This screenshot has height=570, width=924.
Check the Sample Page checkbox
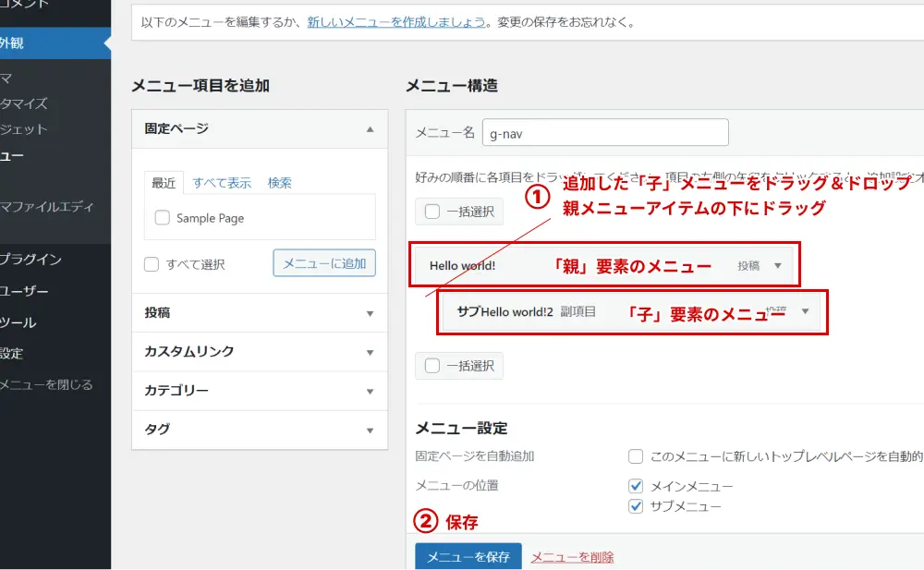click(162, 218)
